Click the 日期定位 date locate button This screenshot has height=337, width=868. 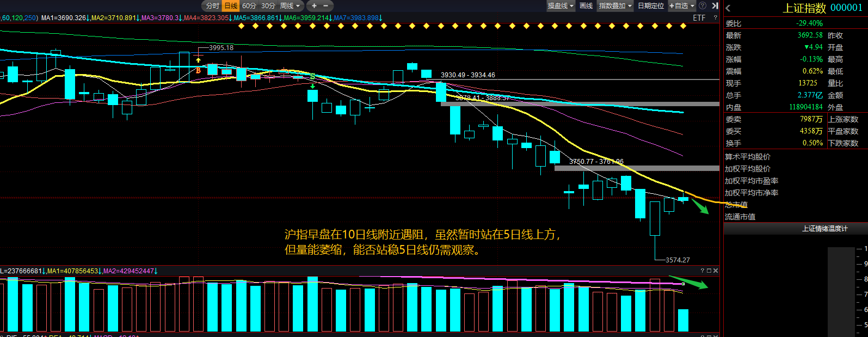(651, 6)
